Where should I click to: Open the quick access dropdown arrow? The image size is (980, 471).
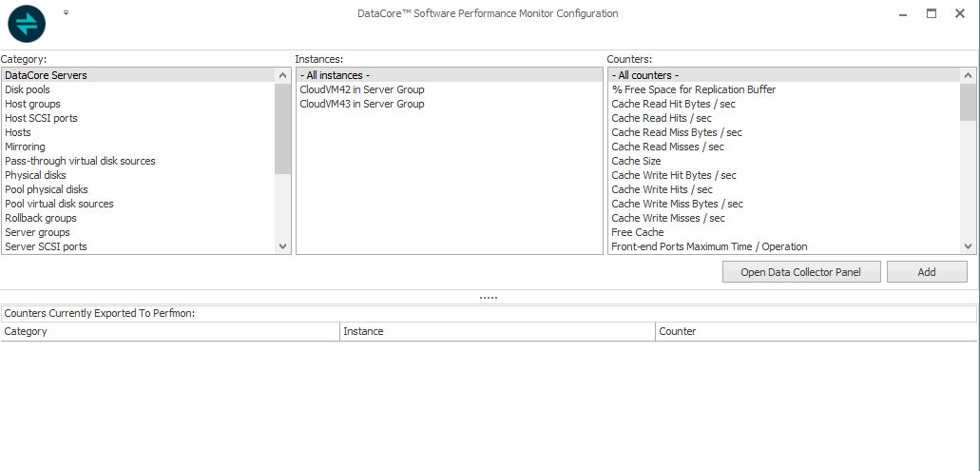point(66,13)
